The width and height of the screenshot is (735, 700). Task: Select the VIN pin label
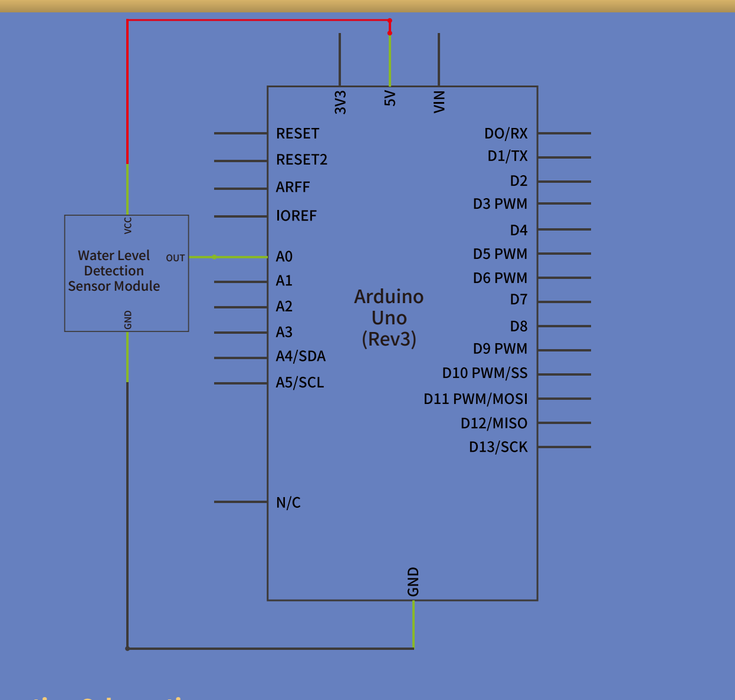[439, 101]
